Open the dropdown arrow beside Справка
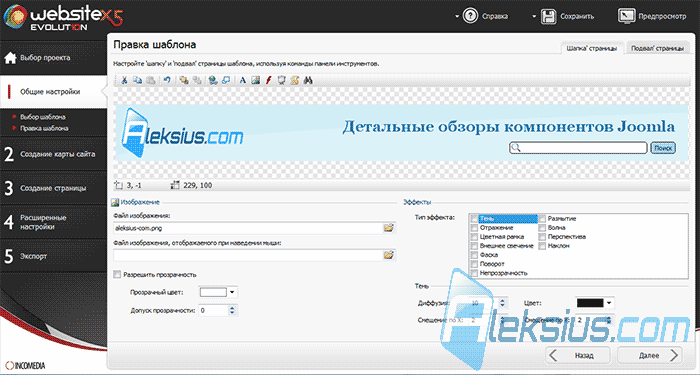Screen dimensions: 700x375 point(457,17)
